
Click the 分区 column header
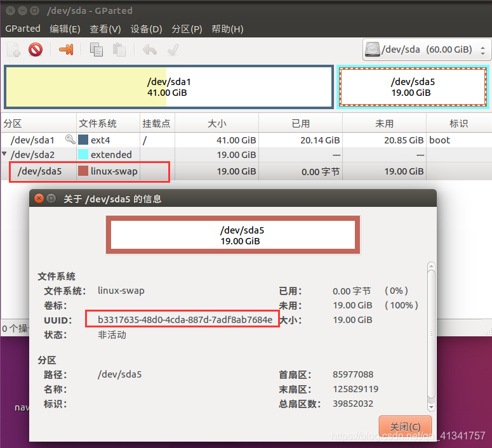click(x=39, y=123)
